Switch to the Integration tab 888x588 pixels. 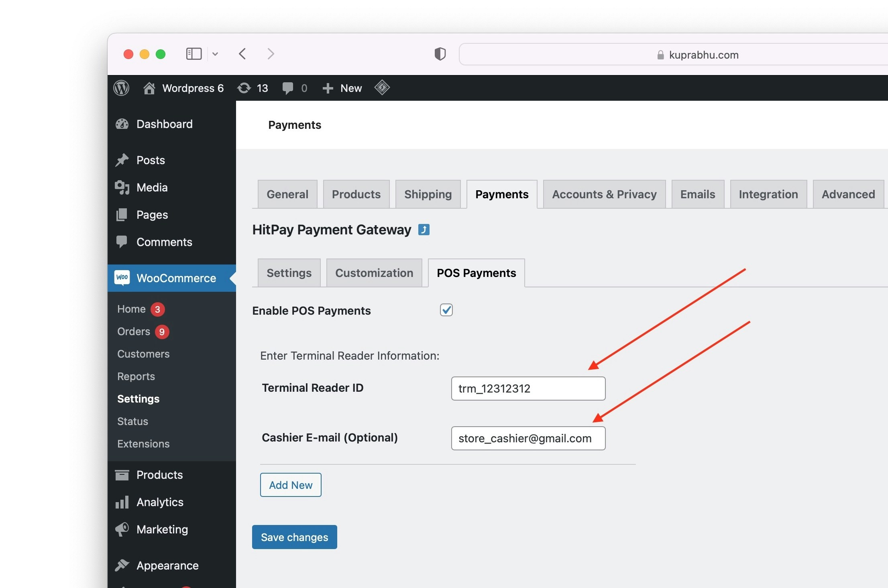pos(768,194)
